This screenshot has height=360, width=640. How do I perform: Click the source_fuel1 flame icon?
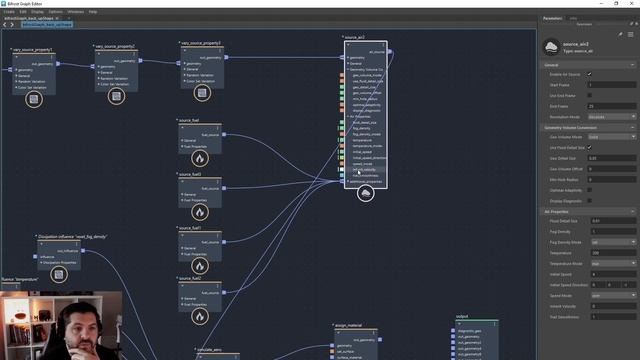(x=200, y=266)
